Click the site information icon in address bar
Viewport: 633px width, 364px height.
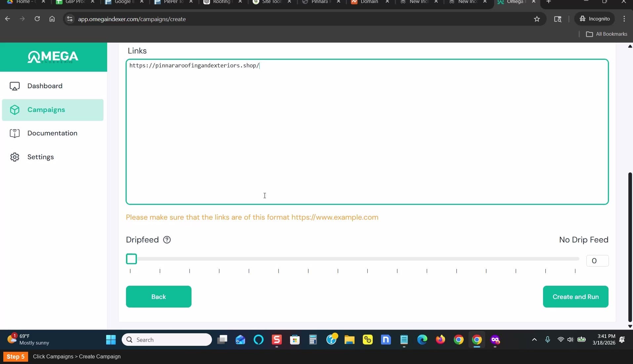tap(70, 19)
